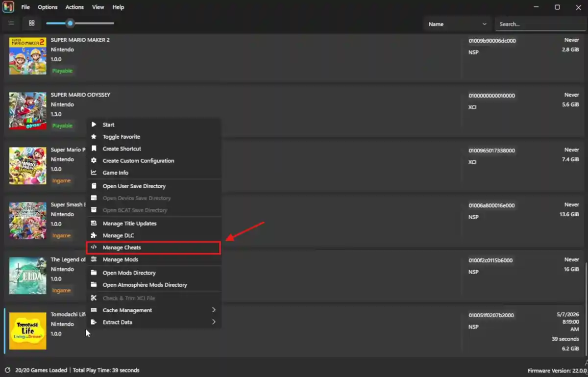The image size is (588, 377).
Task: Click the Firmware Version 22.0.0 text
Action: 556,371
